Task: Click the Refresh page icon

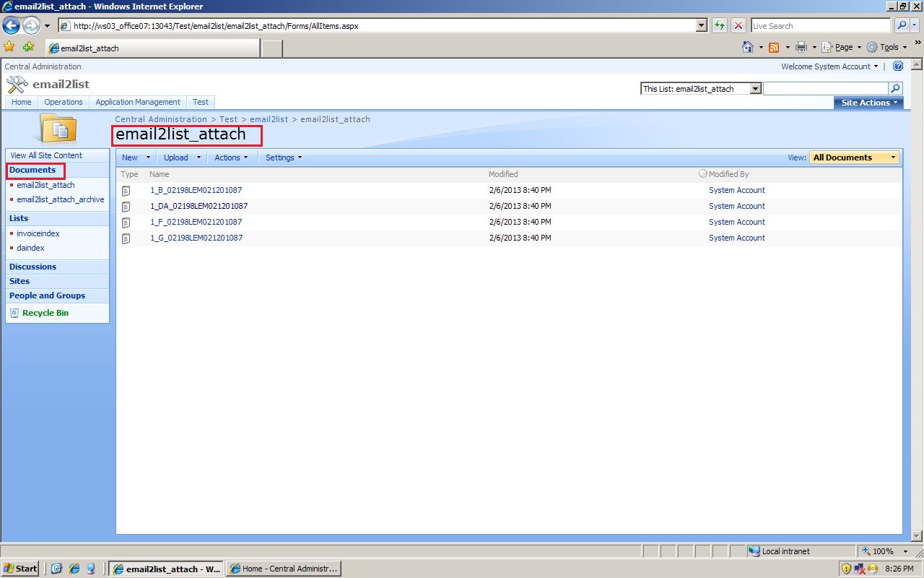Action: (720, 25)
